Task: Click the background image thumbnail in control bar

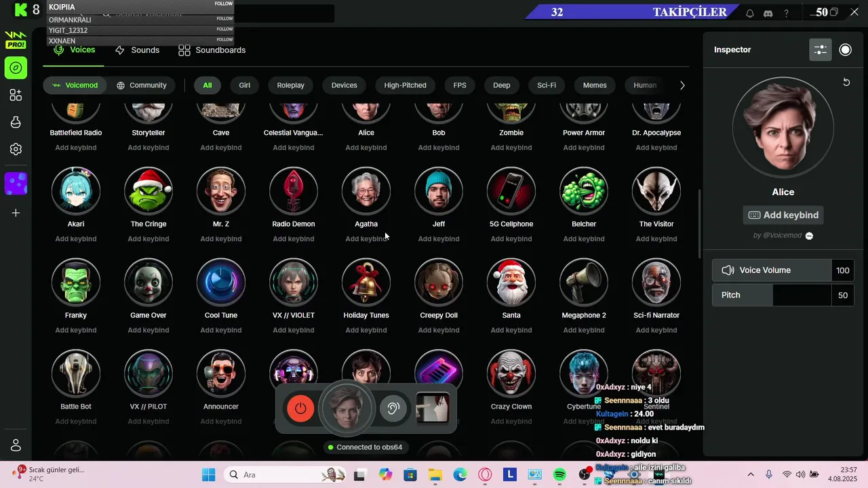Action: [x=432, y=408]
